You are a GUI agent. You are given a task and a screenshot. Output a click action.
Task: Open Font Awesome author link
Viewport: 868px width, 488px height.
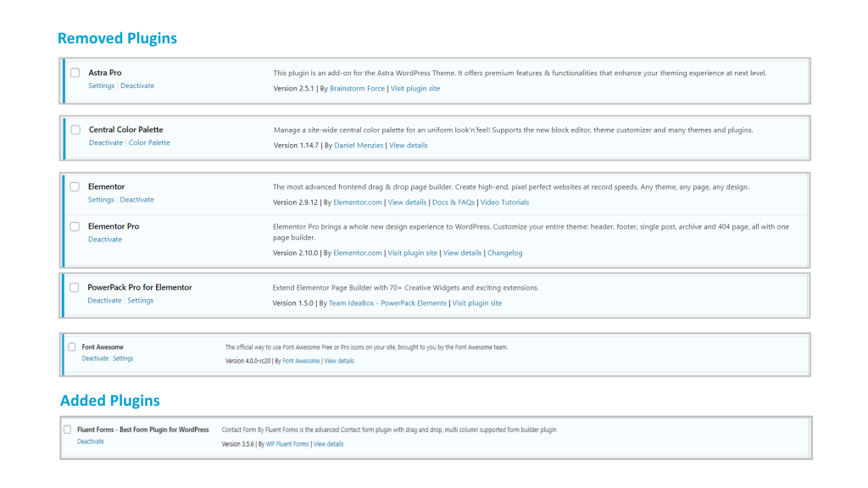coord(301,361)
